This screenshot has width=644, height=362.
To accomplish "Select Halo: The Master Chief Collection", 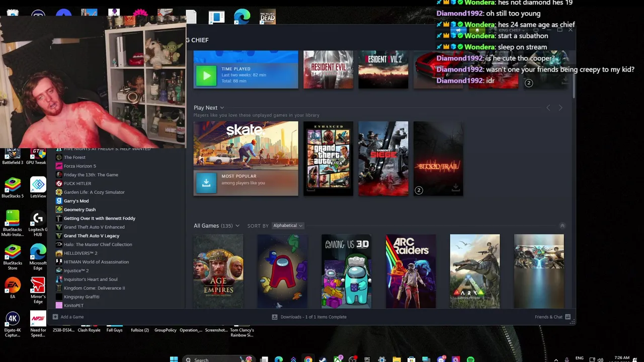I will pos(98,244).
